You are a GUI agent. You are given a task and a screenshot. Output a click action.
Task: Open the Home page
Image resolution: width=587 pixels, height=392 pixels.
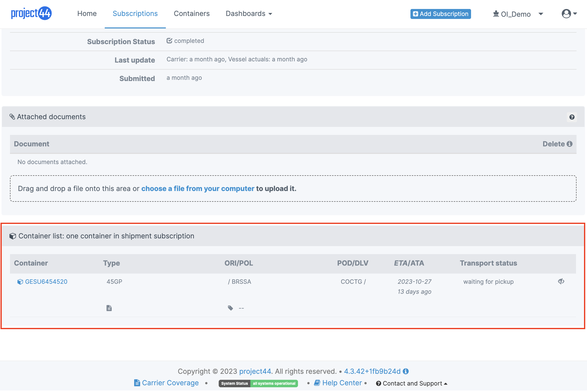tap(87, 13)
